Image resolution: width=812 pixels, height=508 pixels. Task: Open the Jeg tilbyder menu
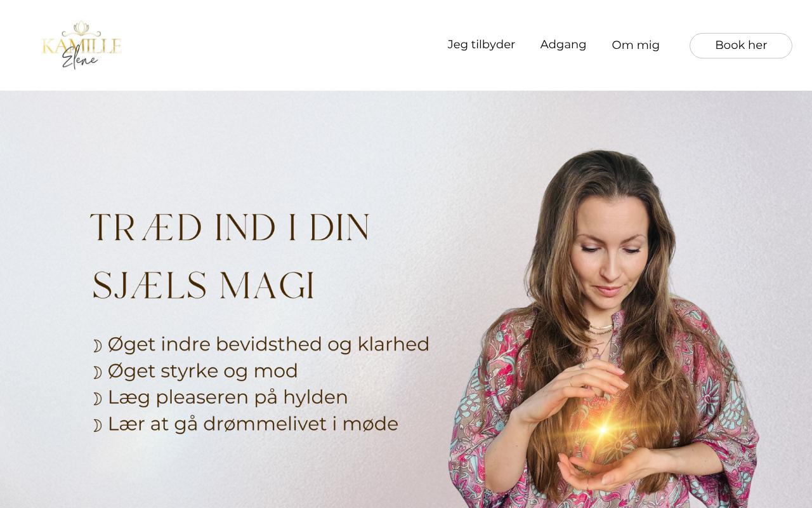[x=481, y=44]
